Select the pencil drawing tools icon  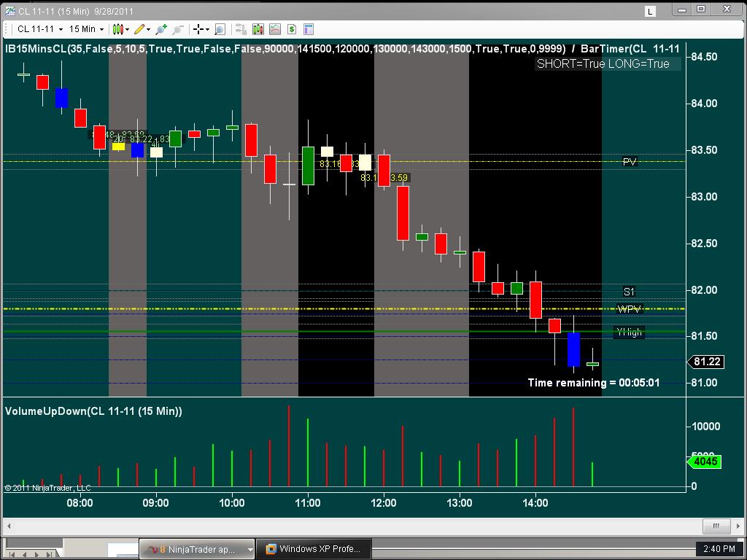pyautogui.click(x=139, y=29)
